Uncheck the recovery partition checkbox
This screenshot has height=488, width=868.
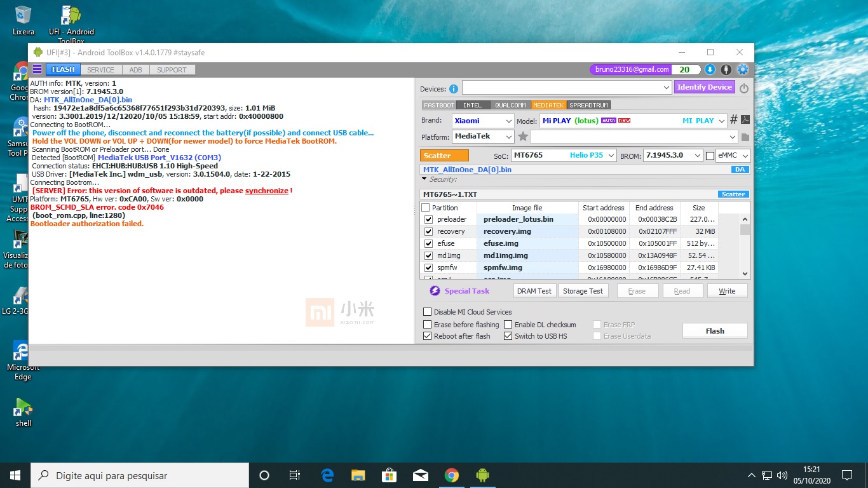point(428,231)
